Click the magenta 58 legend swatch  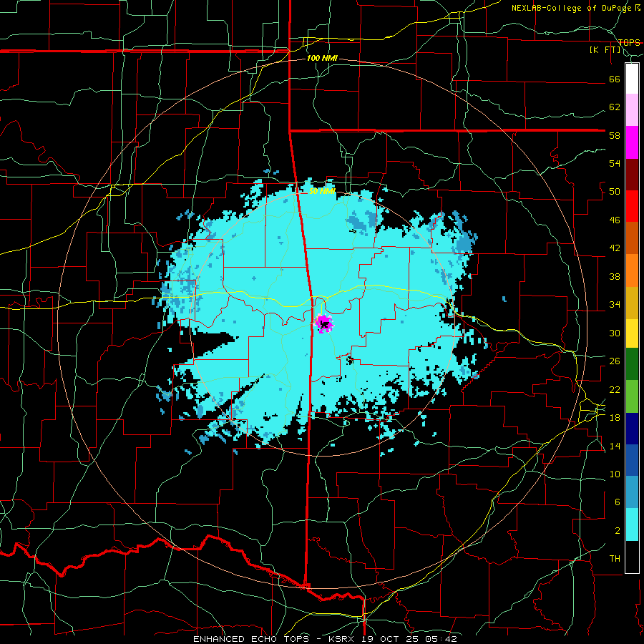point(632,142)
